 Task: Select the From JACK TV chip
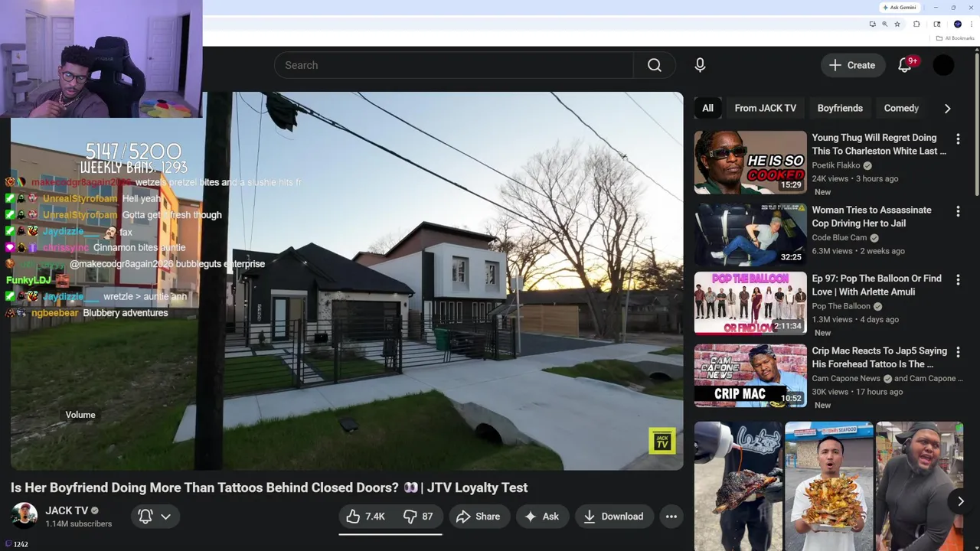pyautogui.click(x=766, y=109)
